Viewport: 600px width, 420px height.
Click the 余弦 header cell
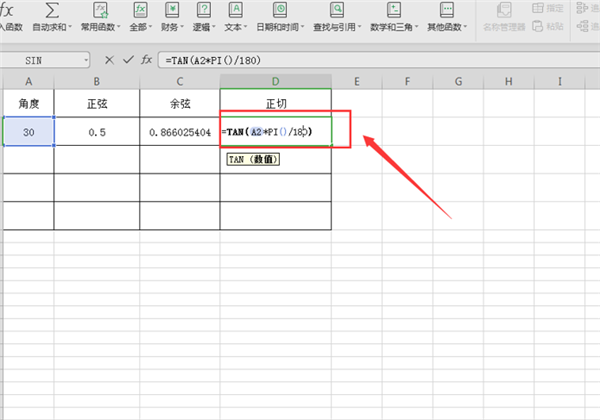pyautogui.click(x=180, y=103)
